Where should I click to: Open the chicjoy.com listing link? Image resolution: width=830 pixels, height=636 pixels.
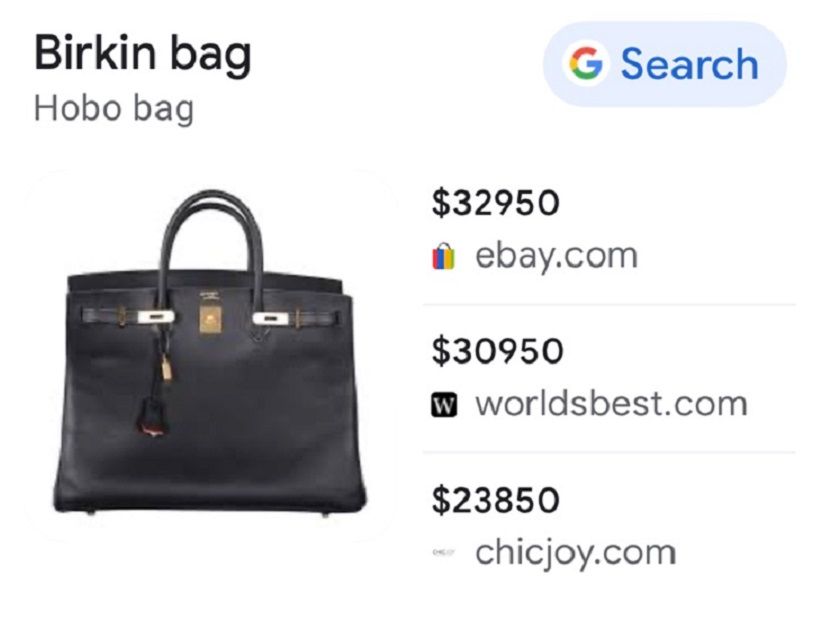[576, 553]
